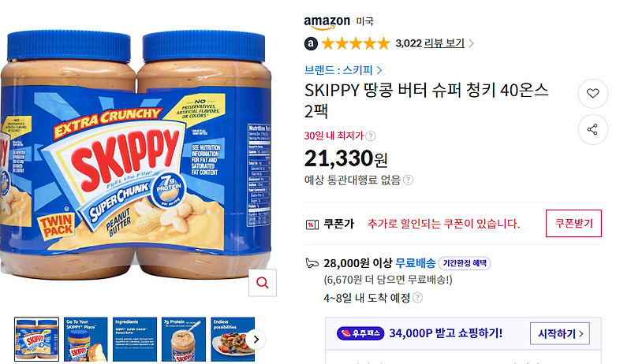This screenshot has height=364, width=631.
Task: Add product to wishlist with heart icon
Action: [592, 93]
